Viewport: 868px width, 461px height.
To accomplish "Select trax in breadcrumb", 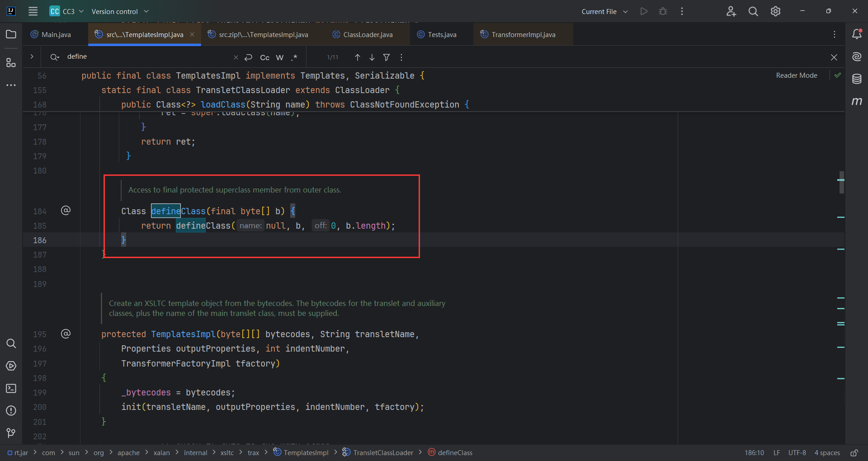I will 254,453.
